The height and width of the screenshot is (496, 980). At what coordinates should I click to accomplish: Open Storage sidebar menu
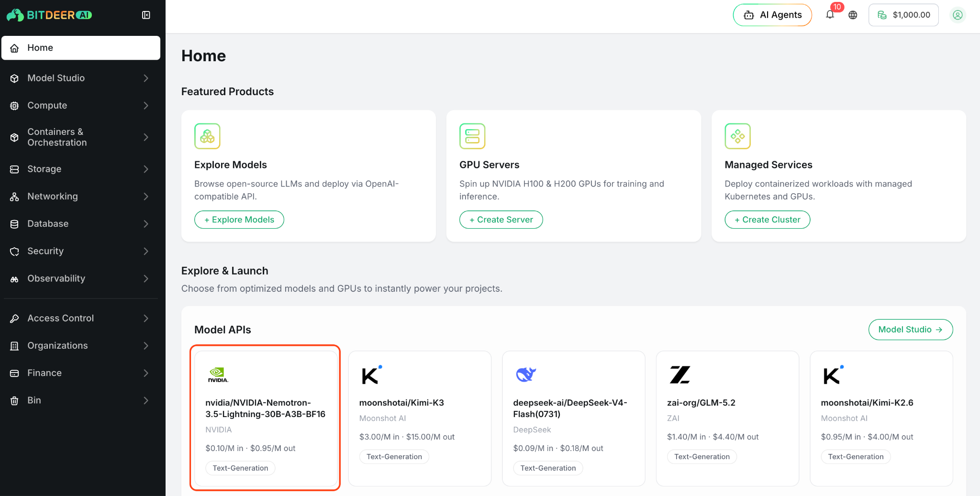tap(81, 169)
